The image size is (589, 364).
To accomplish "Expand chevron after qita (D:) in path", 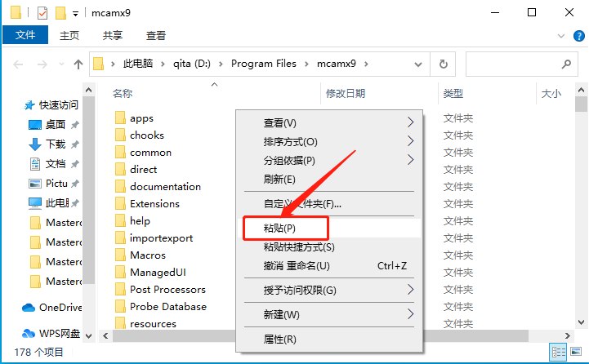I will coord(221,64).
